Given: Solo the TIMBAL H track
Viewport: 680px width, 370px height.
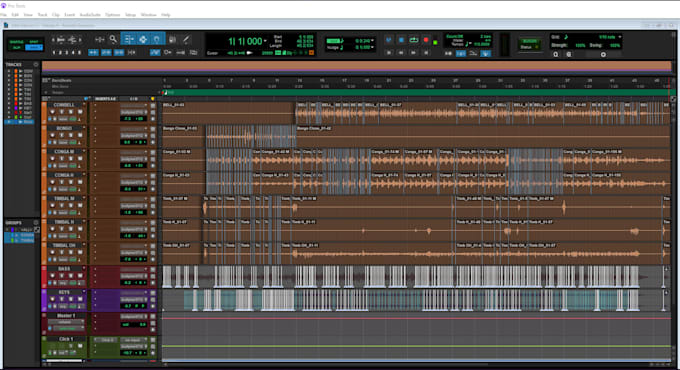Looking at the screenshot, I should click(71, 229).
